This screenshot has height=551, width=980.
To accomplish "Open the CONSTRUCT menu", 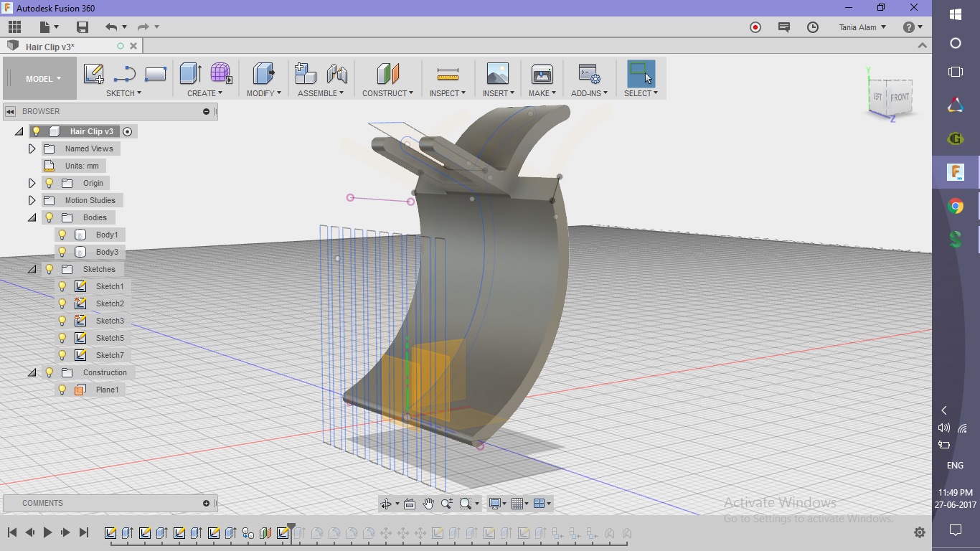I will 387,93.
